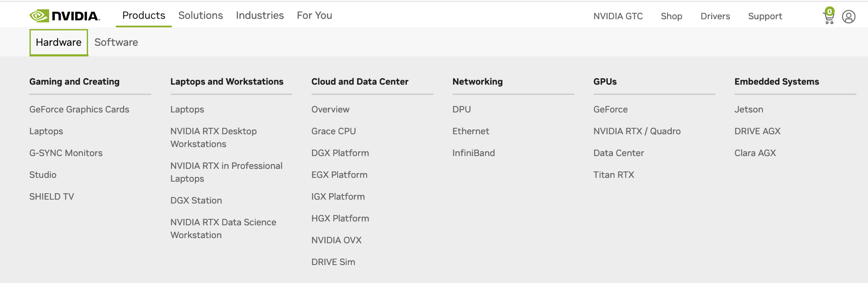Viewport: 868px width, 283px height.
Task: Open DGX Station
Action: coord(196,200)
